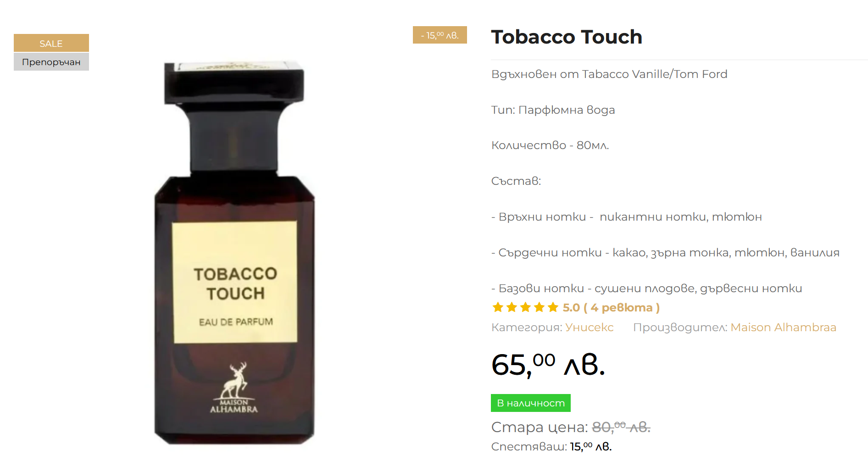This screenshot has height=472, width=868.
Task: Open the Унисекс category link
Action: click(x=589, y=328)
